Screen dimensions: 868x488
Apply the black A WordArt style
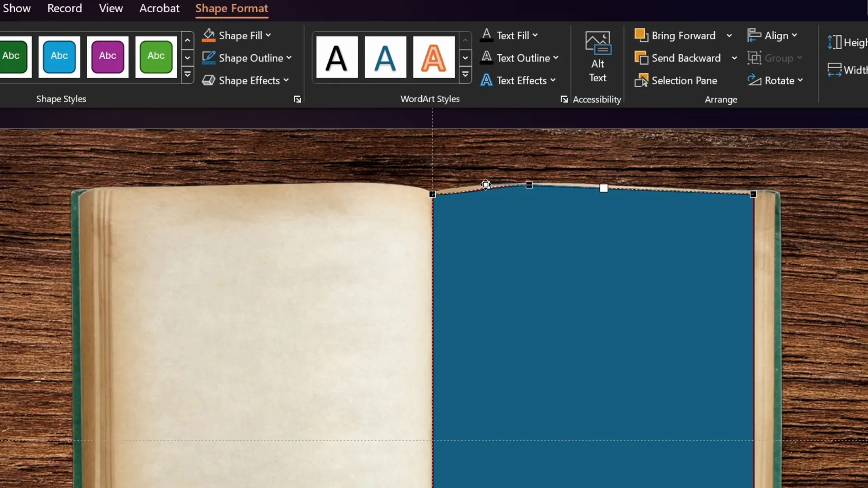pos(337,57)
